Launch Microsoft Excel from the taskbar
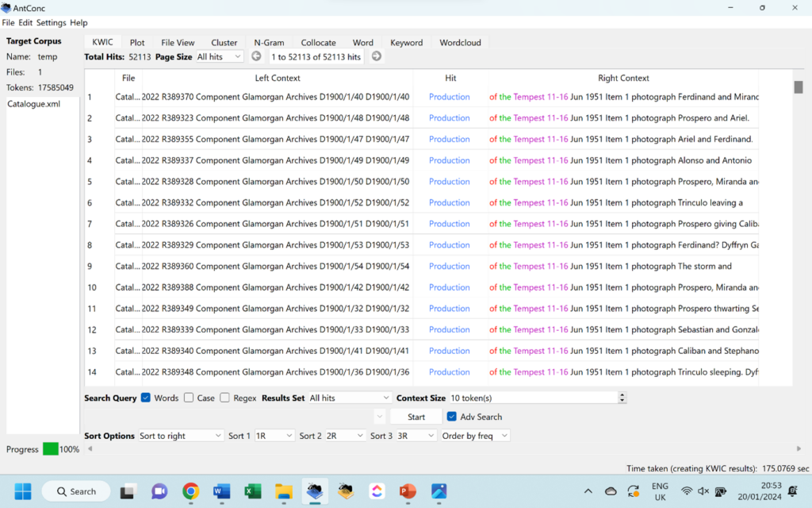The image size is (812, 508). point(252,491)
